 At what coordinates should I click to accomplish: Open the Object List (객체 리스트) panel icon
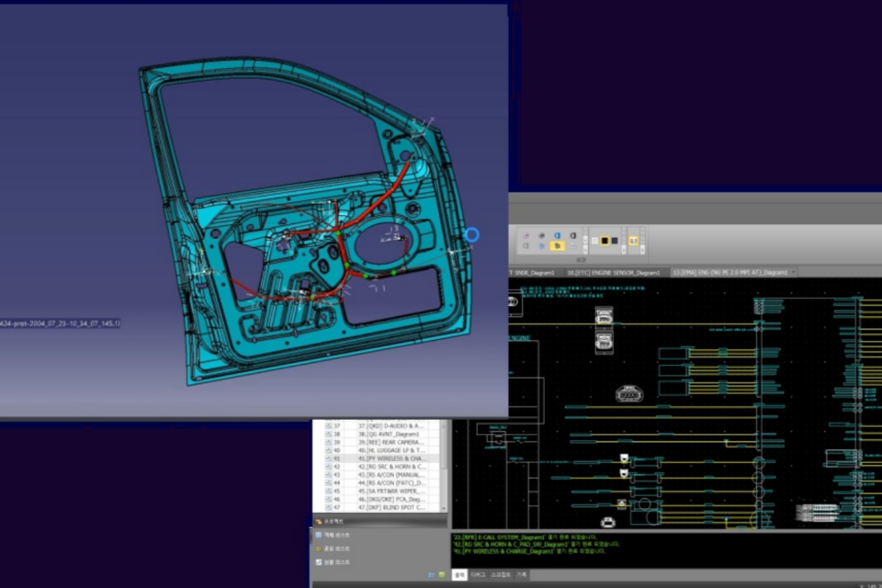click(318, 534)
